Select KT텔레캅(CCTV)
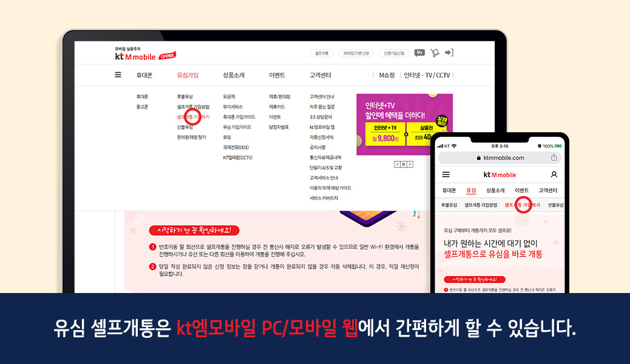The width and height of the screenshot is (630, 364). pos(237,158)
